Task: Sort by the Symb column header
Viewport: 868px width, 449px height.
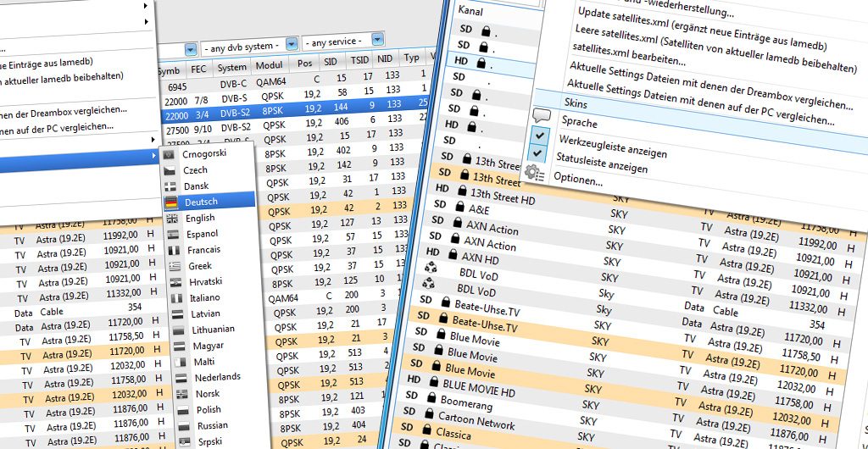Action: (169, 71)
